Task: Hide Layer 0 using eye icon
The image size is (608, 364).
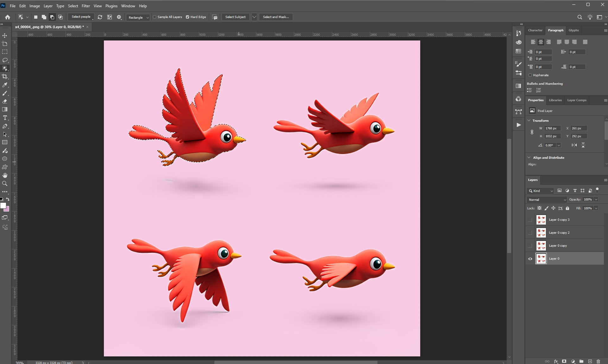Action: pos(530,259)
